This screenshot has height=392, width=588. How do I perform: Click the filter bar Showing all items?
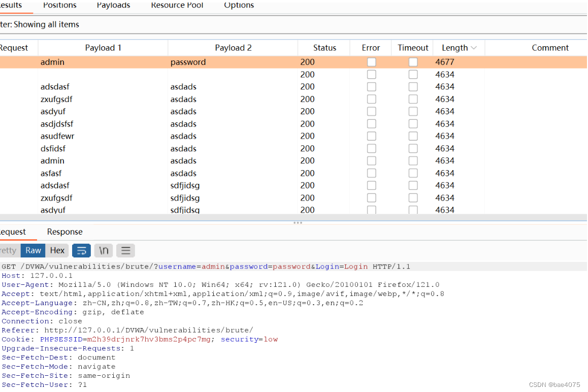[x=293, y=25]
